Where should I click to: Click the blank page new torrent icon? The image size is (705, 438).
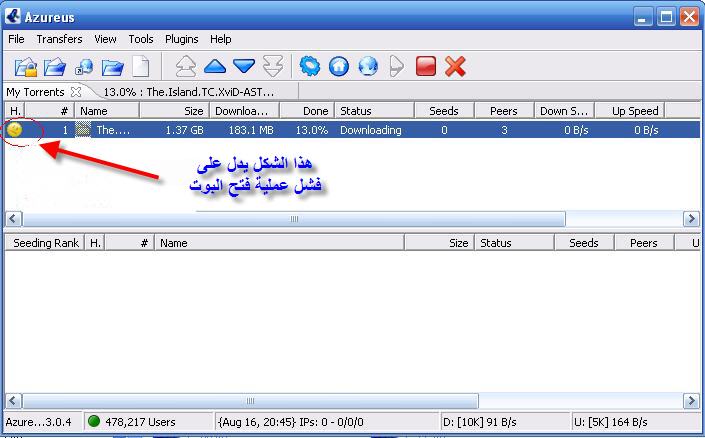coord(140,67)
